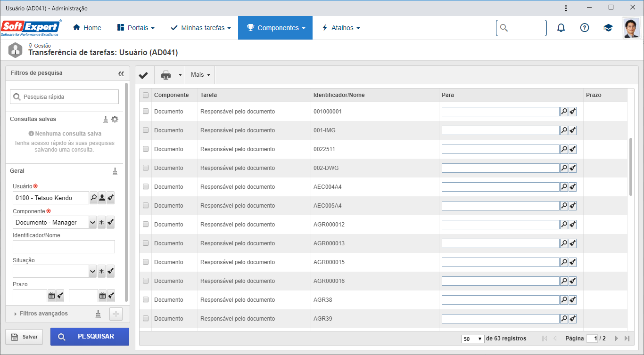This screenshot has width=644, height=355.
Task: Check the row 002-DWG checkbox
Action: 146,168
